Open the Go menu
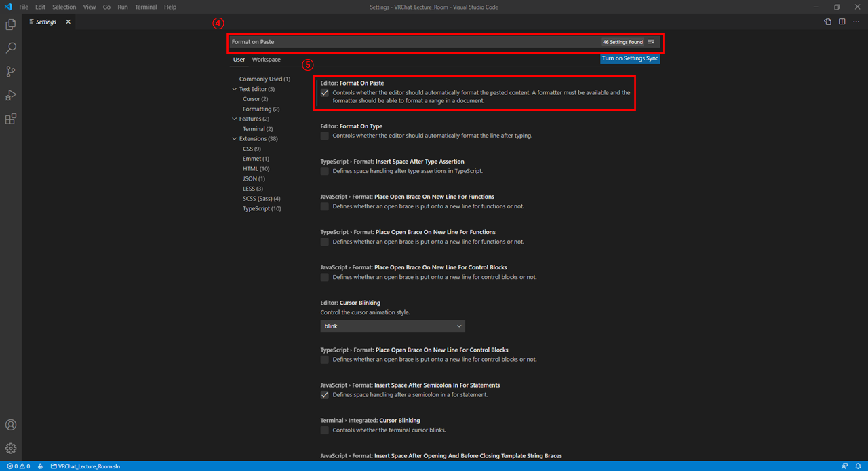Image resolution: width=868 pixels, height=471 pixels. [x=106, y=7]
